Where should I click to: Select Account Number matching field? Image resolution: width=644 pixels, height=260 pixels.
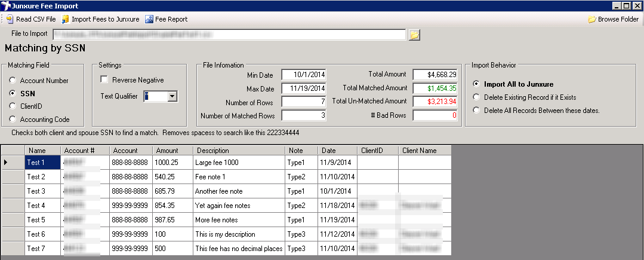coord(13,81)
